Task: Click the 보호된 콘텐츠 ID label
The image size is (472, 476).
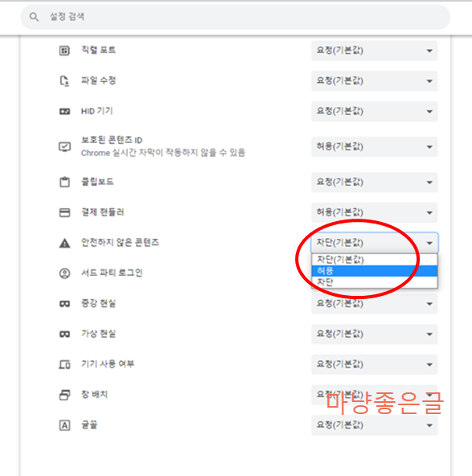Action: click(x=112, y=140)
